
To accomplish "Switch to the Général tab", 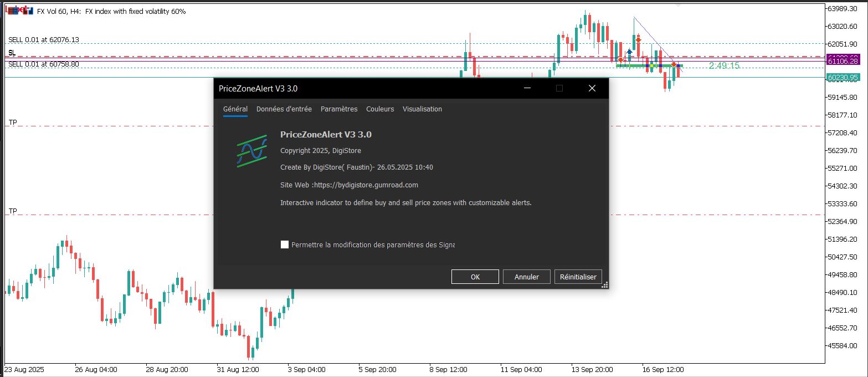I will 235,109.
